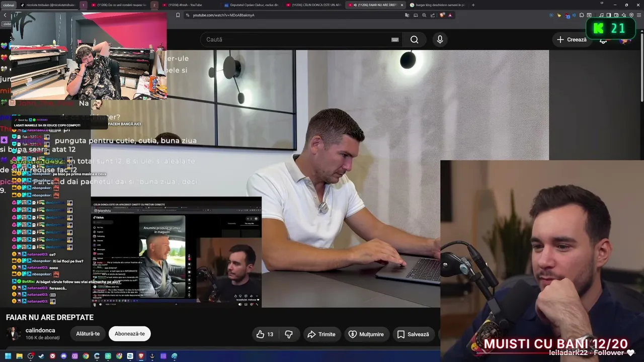This screenshot has width=644, height=362.
Task: Click the 'Mulțumire' thanks button
Action: [366, 334]
